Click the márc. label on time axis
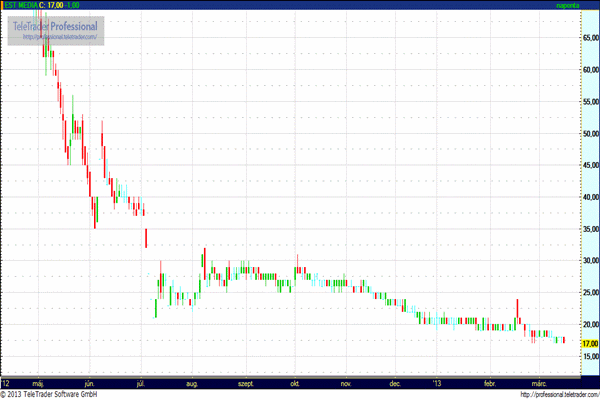Image resolution: width=600 pixels, height=400 pixels. (541, 382)
